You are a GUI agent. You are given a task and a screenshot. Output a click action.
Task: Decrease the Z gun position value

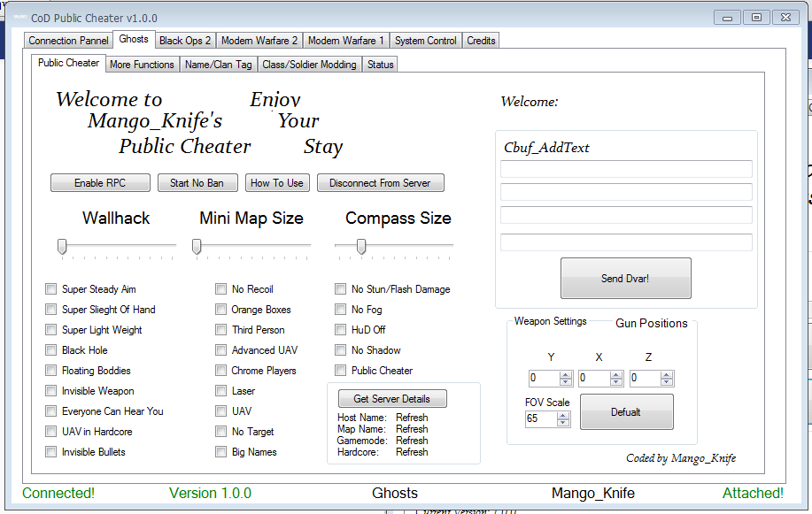click(667, 382)
